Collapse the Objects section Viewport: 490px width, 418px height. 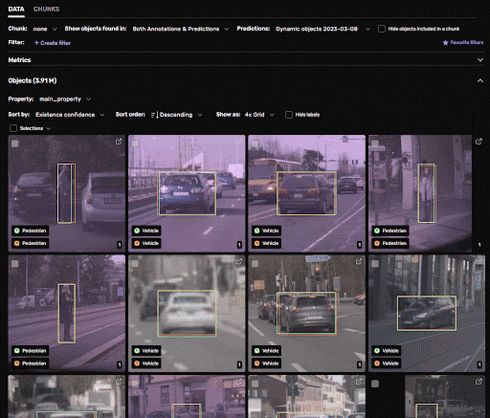click(x=480, y=81)
